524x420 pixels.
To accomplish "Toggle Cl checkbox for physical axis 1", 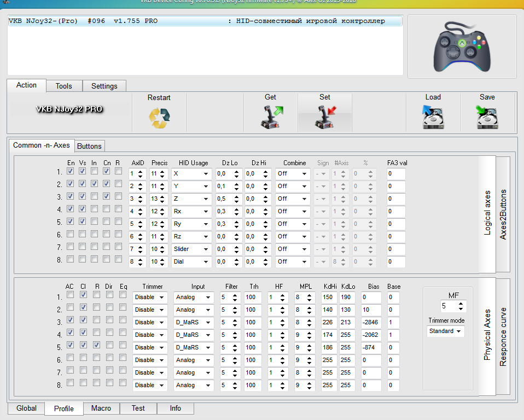I will 83,295.
